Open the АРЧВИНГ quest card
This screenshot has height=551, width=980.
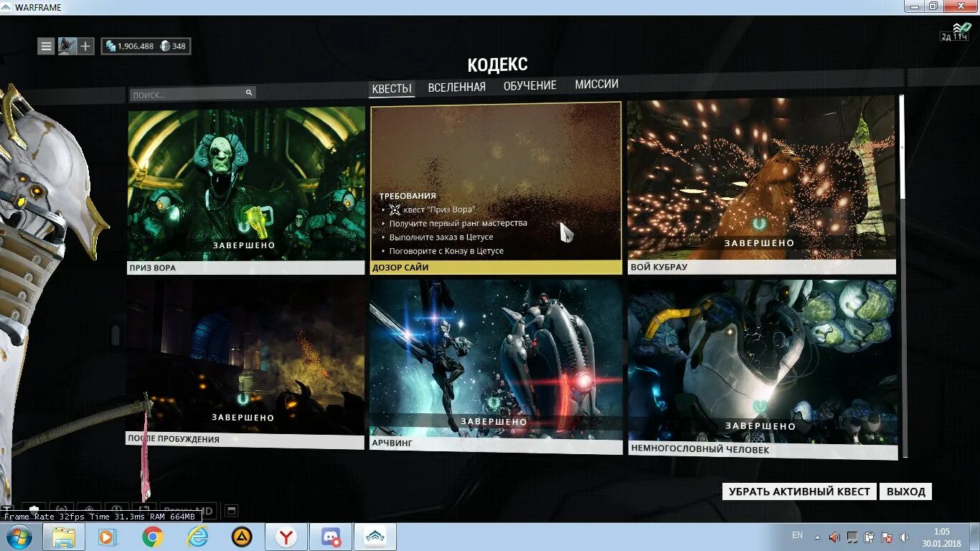[496, 366]
